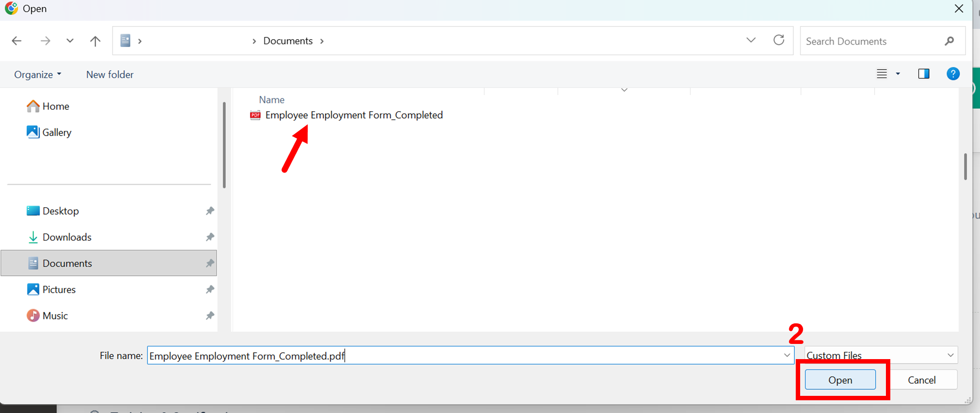The width and height of the screenshot is (980, 413).
Task: Click the Up one level arrow
Action: (x=95, y=41)
